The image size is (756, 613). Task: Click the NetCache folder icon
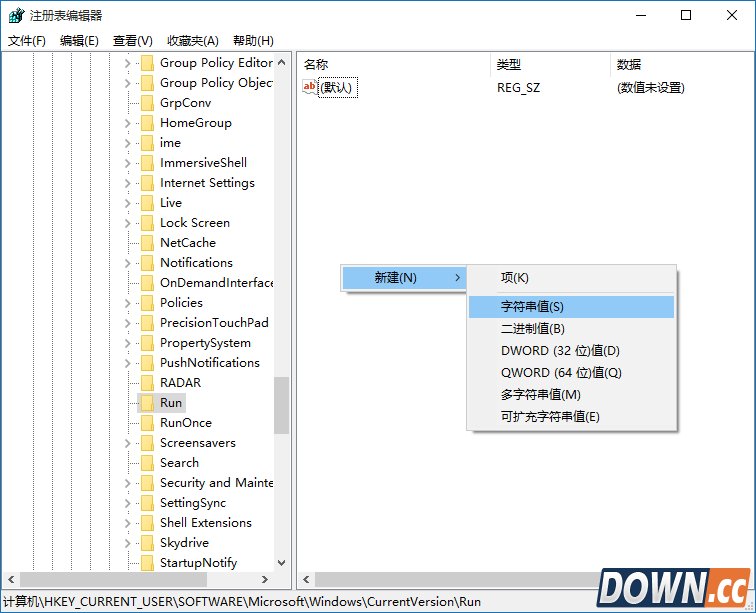pos(147,243)
